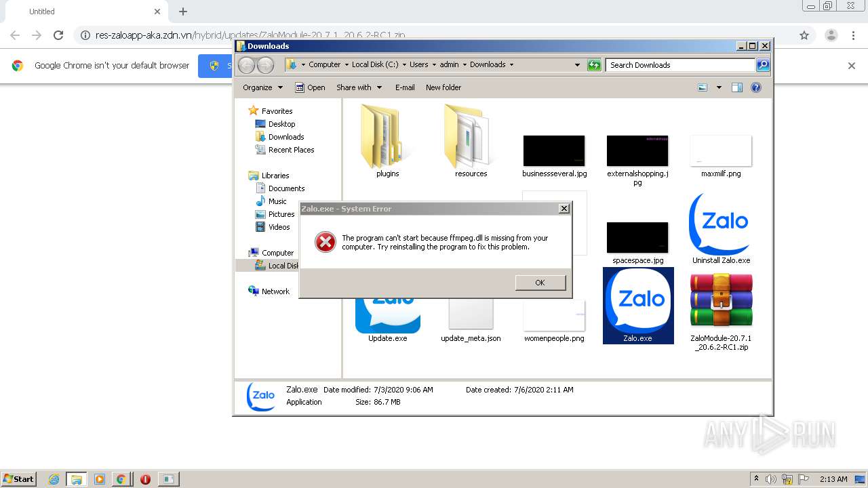Click Local Disk (C:) breadcrumb
This screenshot has width=868, height=488.
tap(375, 64)
